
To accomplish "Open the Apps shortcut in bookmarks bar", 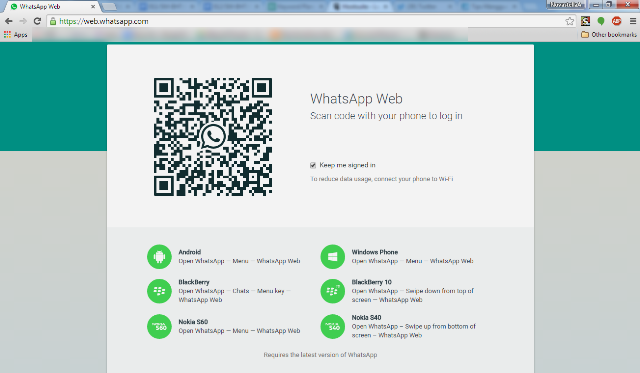I will (x=16, y=35).
